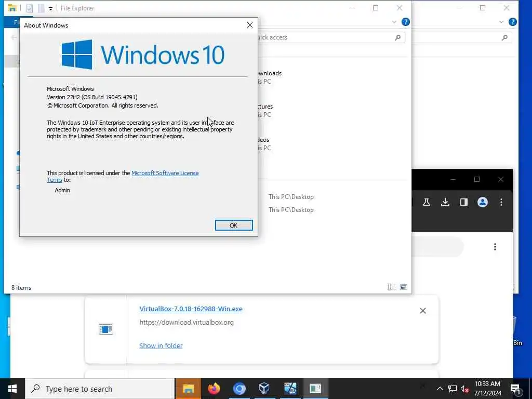Open Windows Start menu
Viewport: 532px width, 399px height.
(x=12, y=389)
